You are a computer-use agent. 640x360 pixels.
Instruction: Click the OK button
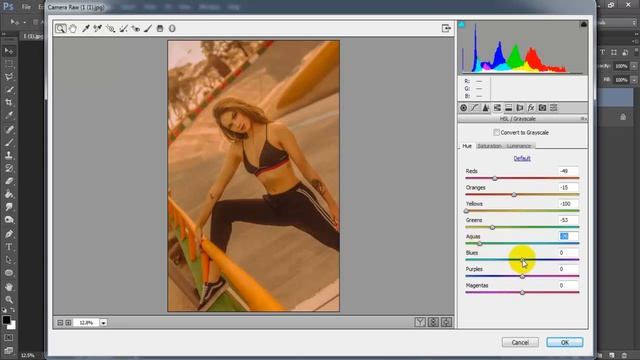click(x=564, y=342)
